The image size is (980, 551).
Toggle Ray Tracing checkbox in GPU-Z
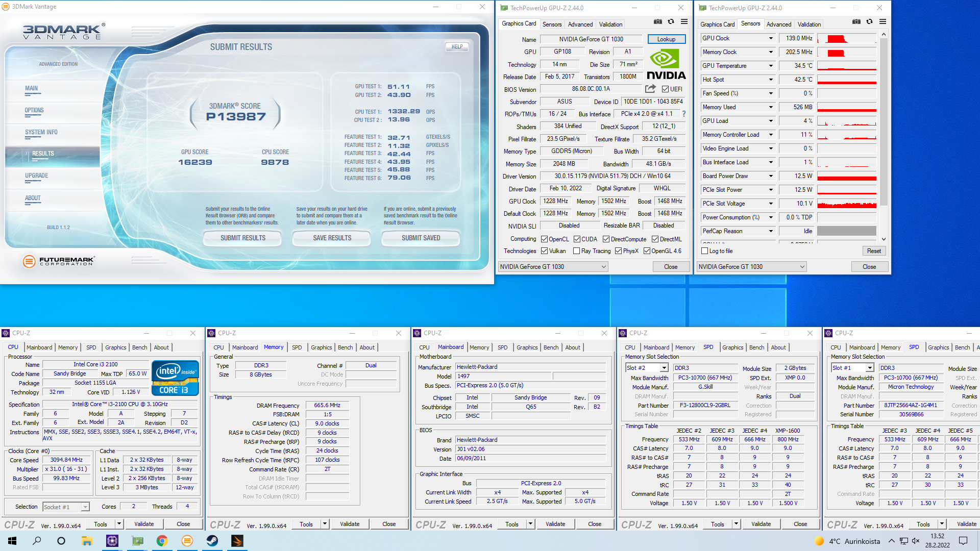pos(576,251)
